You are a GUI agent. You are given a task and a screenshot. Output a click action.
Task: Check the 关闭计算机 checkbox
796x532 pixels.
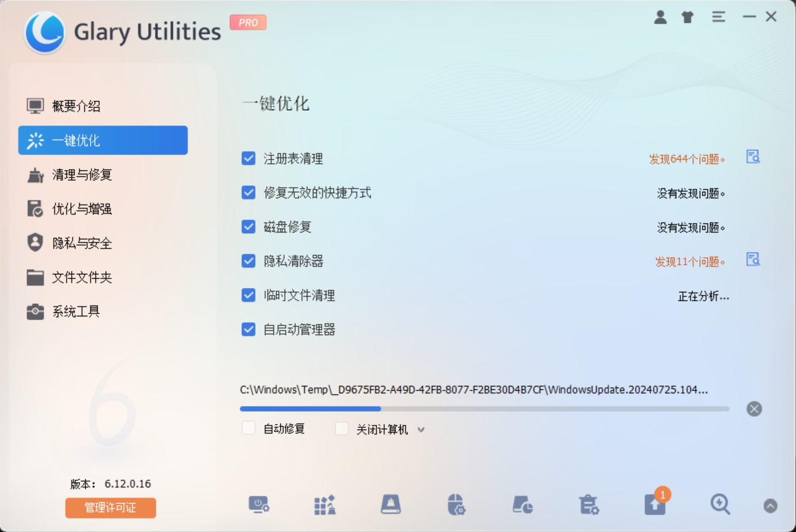[342, 428]
